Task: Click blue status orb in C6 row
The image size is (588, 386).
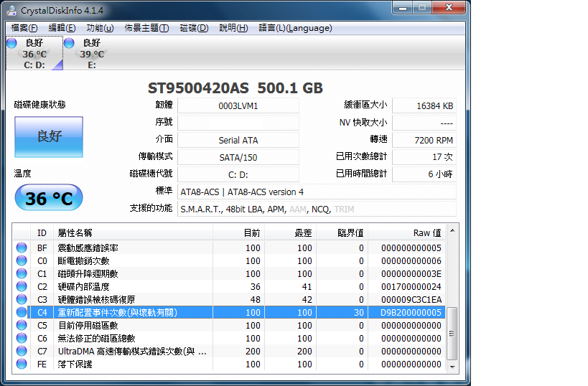Action: 22,338
